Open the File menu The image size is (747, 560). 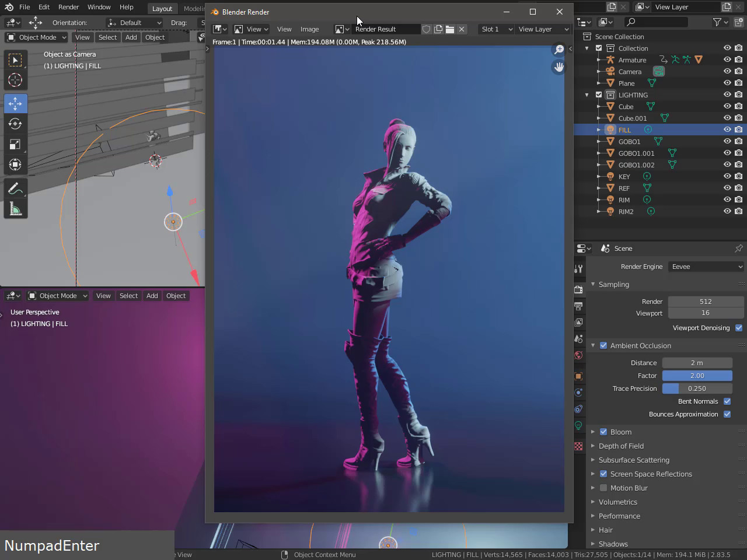(25, 7)
